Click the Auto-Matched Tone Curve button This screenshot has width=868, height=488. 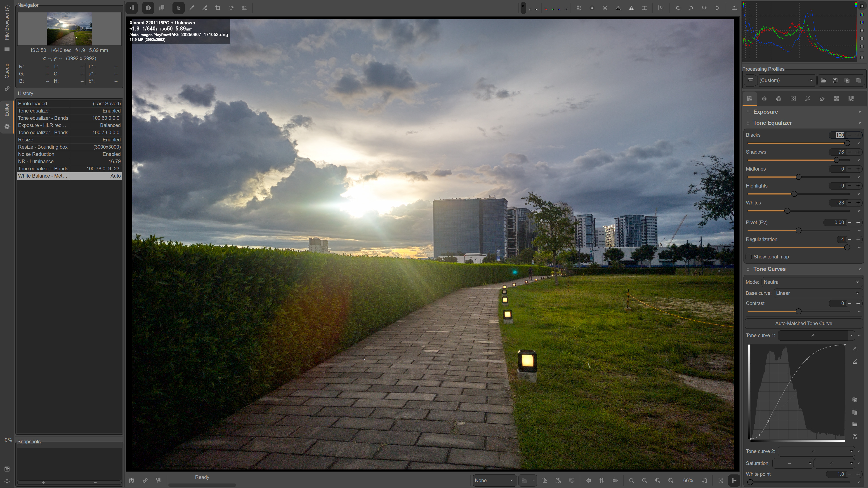803,323
